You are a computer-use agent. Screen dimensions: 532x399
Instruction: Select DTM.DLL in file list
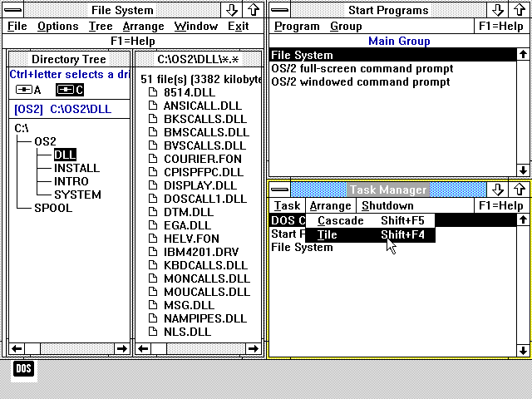[189, 212]
